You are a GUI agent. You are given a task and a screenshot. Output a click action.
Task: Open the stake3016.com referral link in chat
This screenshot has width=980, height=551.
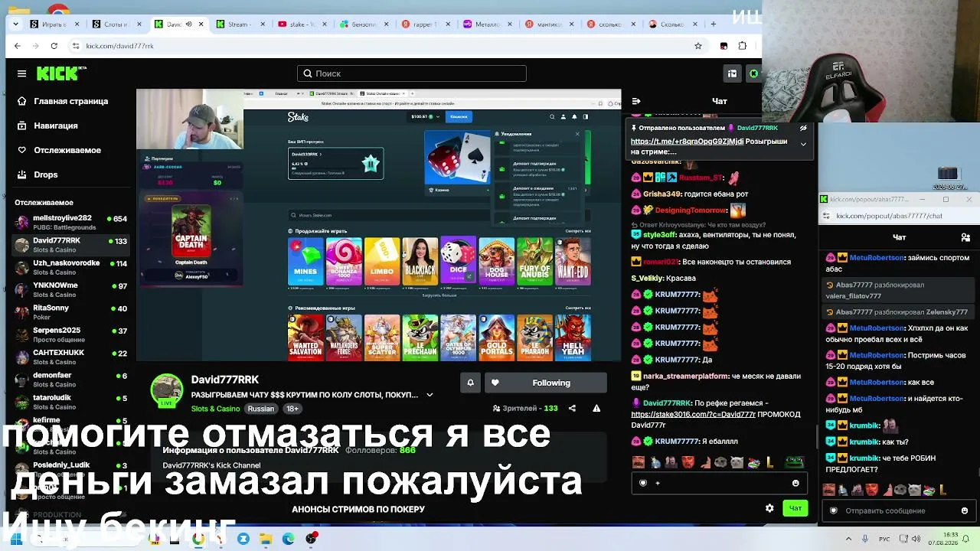tap(694, 414)
